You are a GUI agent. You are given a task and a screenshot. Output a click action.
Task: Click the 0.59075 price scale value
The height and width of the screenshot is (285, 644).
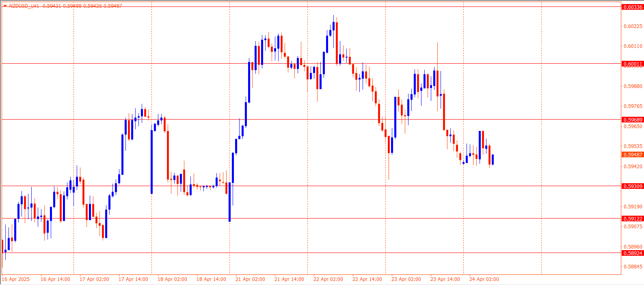pos(633,227)
